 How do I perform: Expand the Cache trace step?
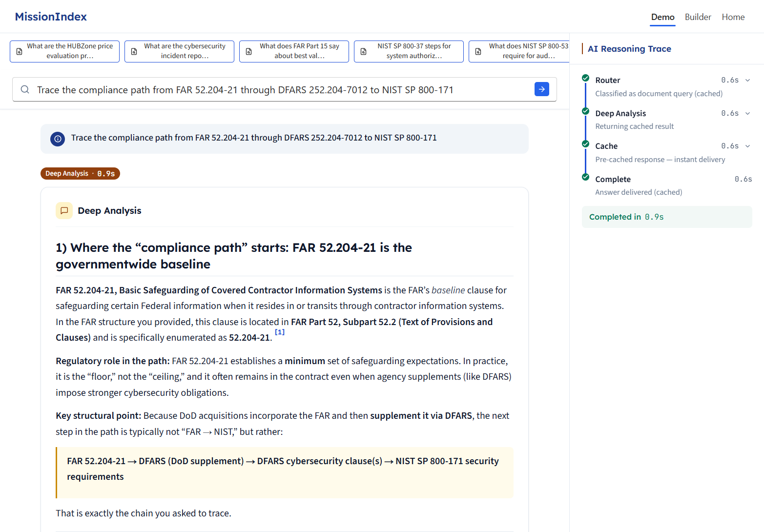[x=747, y=146]
